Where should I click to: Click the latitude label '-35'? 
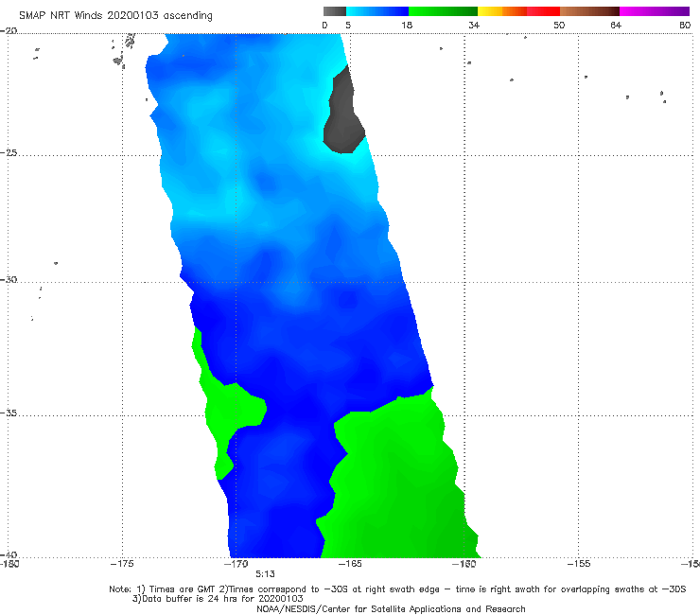pyautogui.click(x=9, y=413)
